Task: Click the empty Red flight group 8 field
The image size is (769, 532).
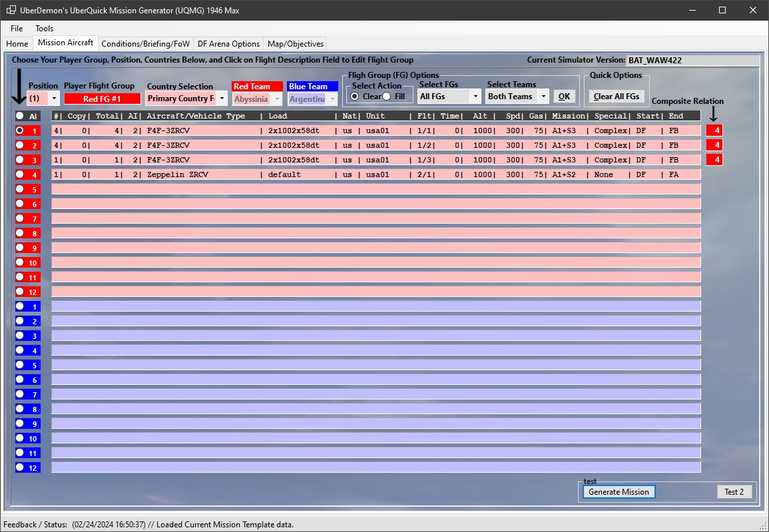Action: pyautogui.click(x=376, y=233)
